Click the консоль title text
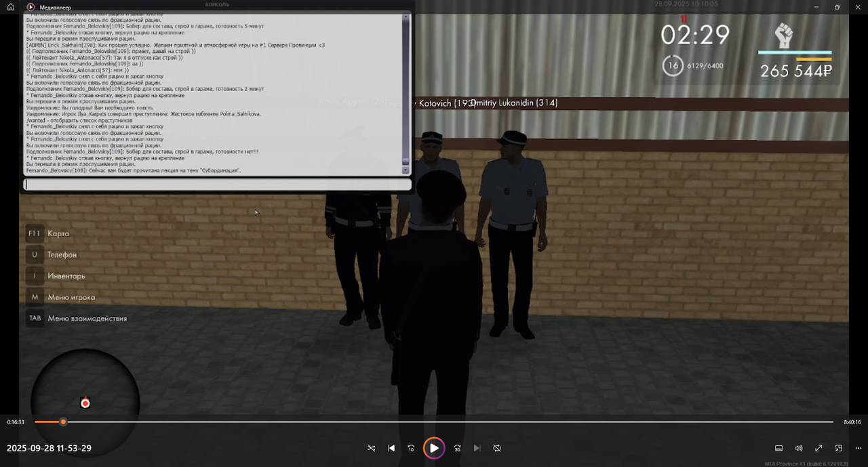This screenshot has width=868, height=467. pos(217,4)
